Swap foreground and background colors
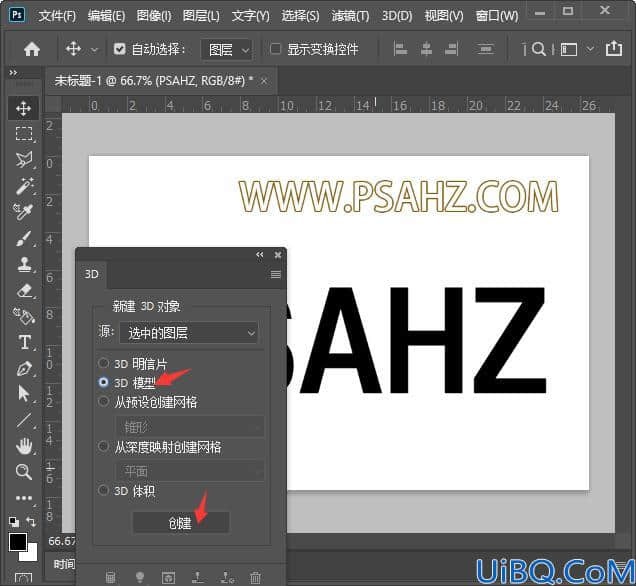Viewport: 636px width, 586px height. point(31,521)
